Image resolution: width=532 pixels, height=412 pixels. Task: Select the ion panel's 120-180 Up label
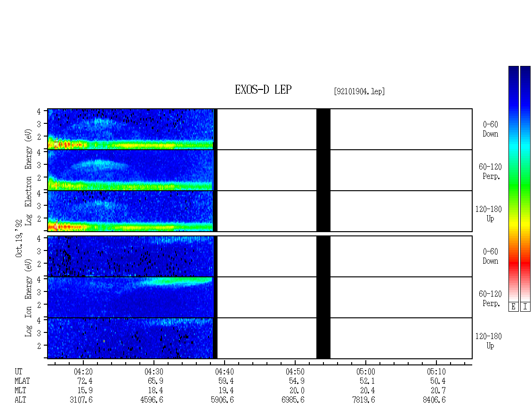(489, 341)
